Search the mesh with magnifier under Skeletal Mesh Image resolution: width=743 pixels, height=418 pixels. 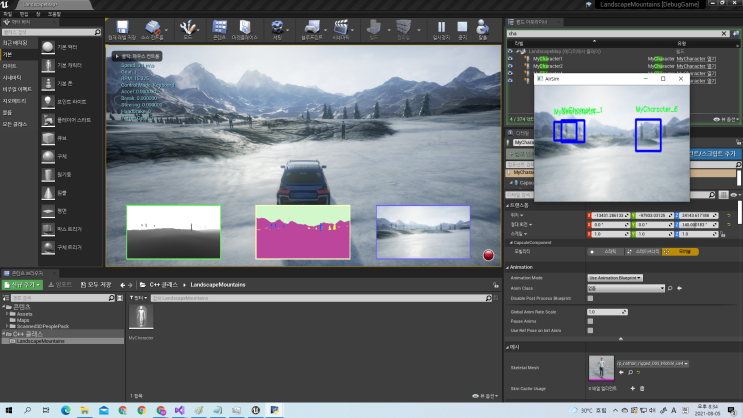pyautogui.click(x=630, y=373)
